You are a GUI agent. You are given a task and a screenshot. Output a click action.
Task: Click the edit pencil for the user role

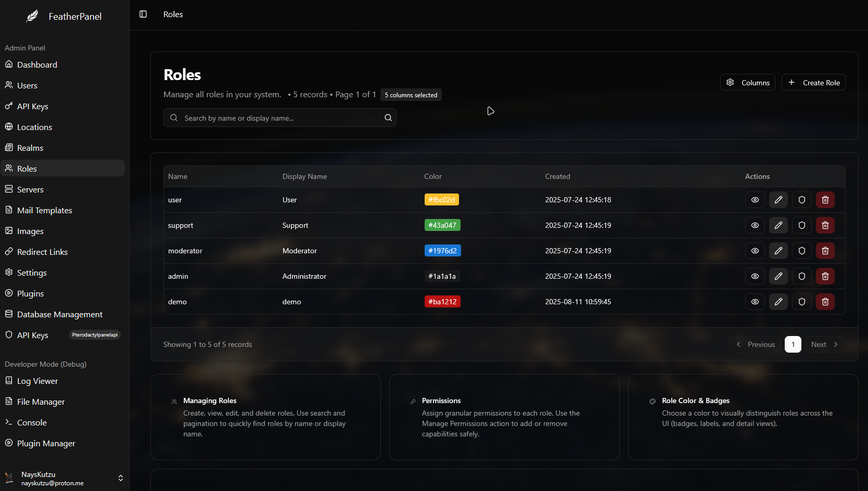click(x=778, y=200)
